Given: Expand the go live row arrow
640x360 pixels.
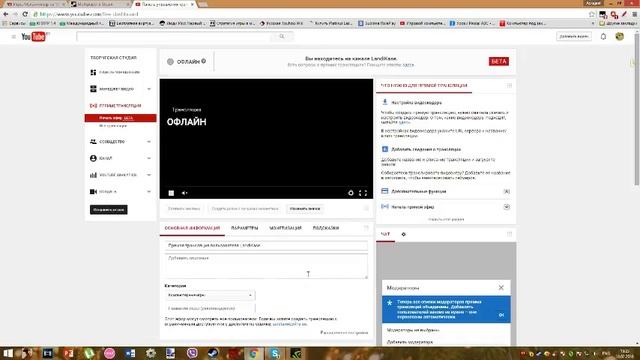Looking at the screenshot, I should (x=507, y=207).
